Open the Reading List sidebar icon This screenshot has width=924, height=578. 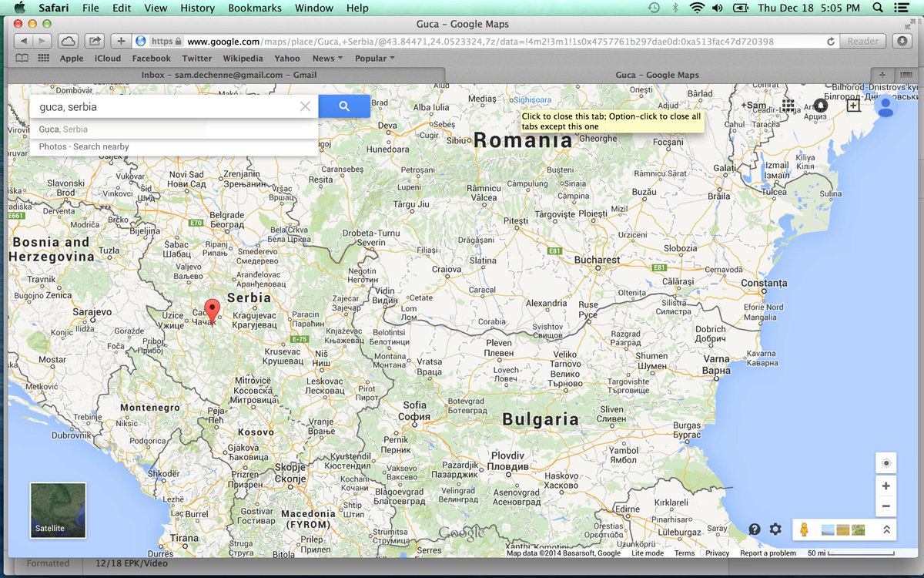click(22, 59)
